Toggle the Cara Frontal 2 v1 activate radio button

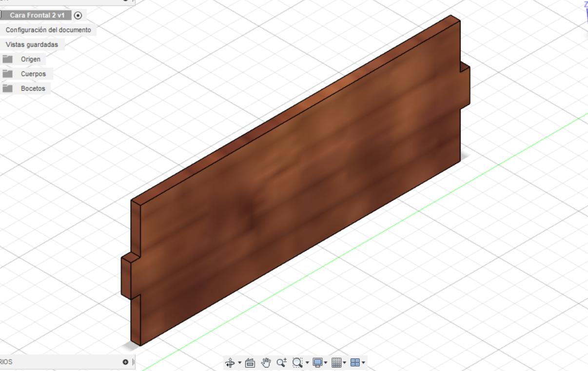(x=78, y=16)
